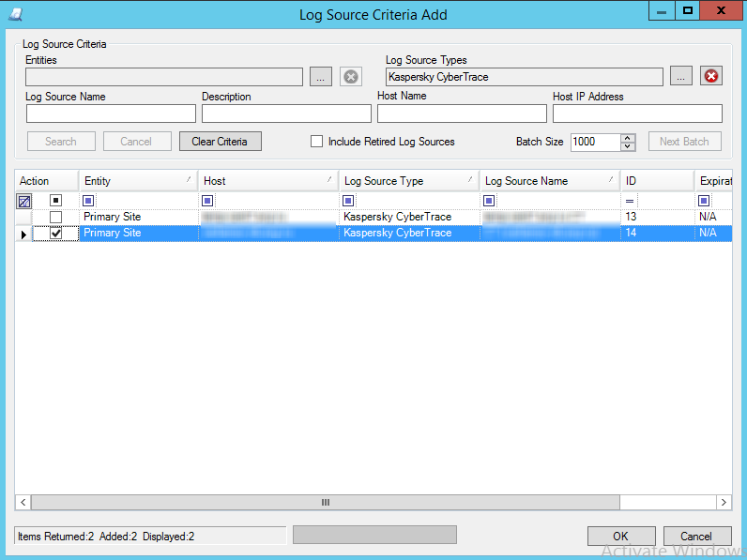
Task: Enable Include Retired Log Sources checkbox
Action: pyautogui.click(x=317, y=142)
